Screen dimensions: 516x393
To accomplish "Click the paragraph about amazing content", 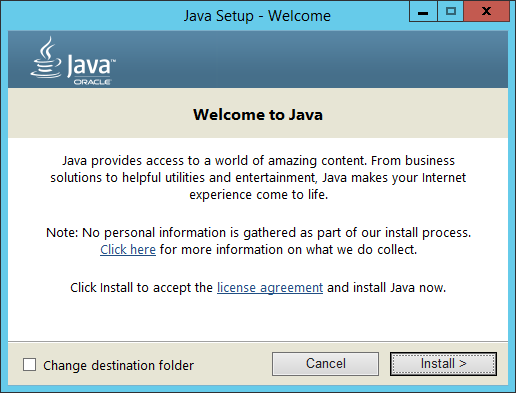I will tap(258, 177).
